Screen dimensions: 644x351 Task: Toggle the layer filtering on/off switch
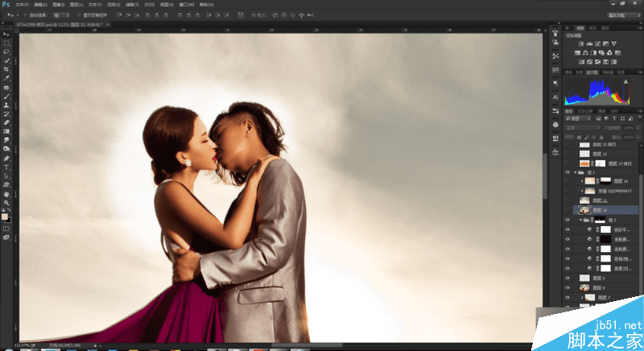point(639,118)
